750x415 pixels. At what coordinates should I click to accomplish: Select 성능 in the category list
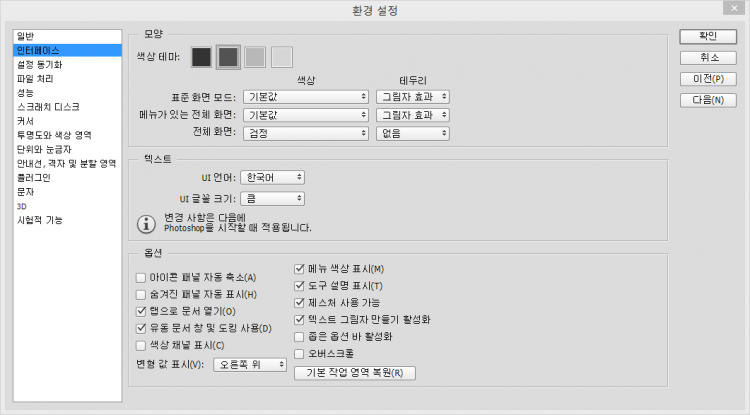[26, 92]
